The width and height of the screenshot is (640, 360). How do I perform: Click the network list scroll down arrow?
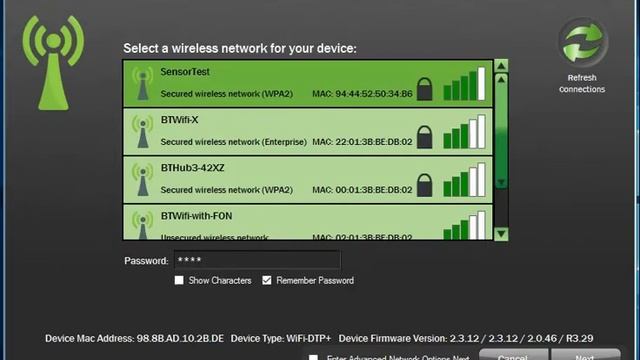[501, 234]
